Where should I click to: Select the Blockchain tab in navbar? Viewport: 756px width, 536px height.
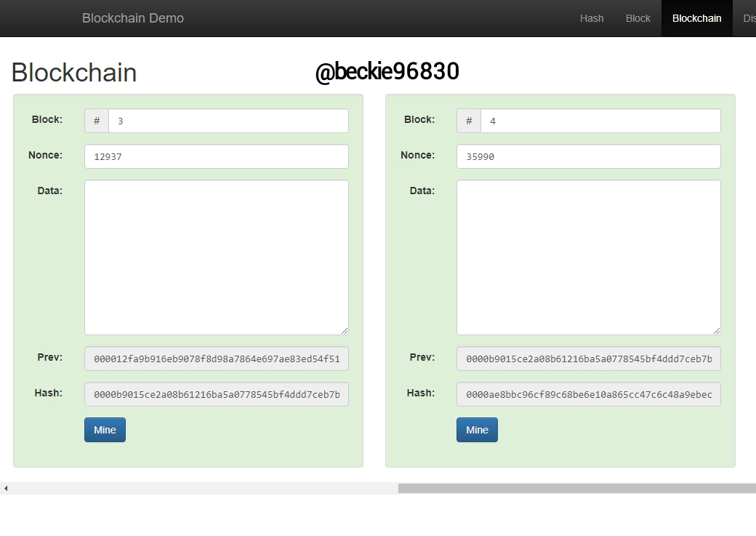[x=696, y=18]
